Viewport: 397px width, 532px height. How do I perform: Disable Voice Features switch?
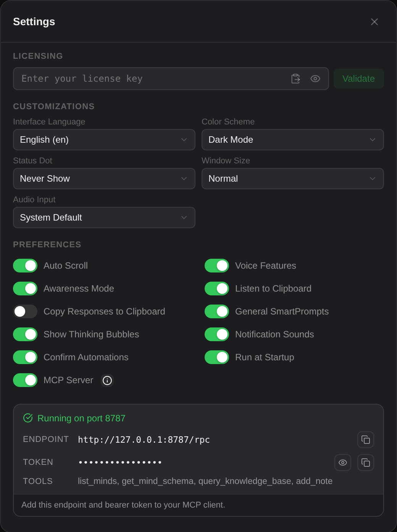pyautogui.click(x=217, y=266)
